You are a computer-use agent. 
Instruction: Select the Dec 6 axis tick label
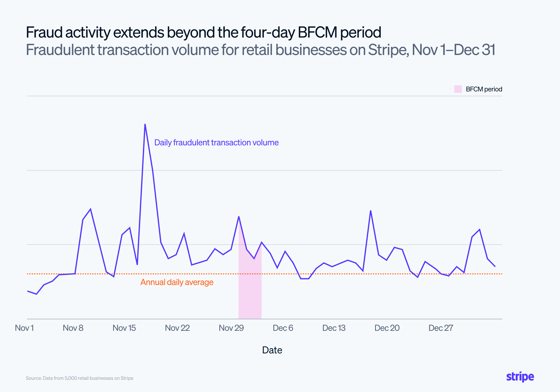pyautogui.click(x=283, y=328)
